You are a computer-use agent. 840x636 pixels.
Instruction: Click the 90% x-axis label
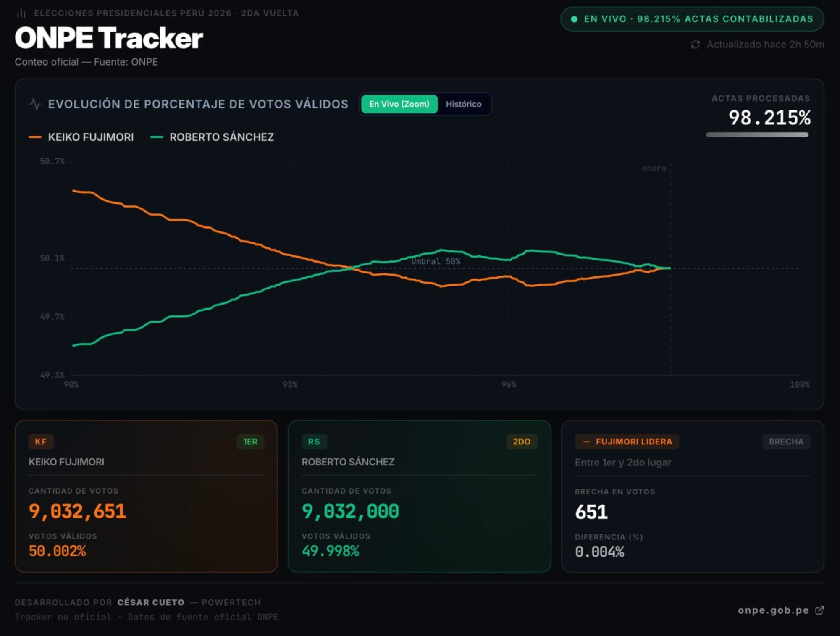pyautogui.click(x=71, y=384)
